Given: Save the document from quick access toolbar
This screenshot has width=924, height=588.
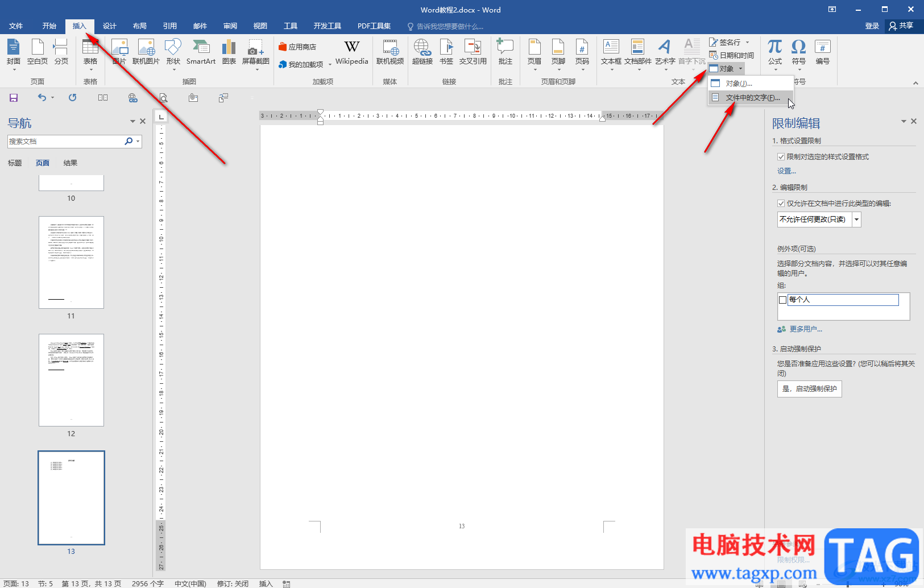Looking at the screenshot, I should (x=14, y=98).
